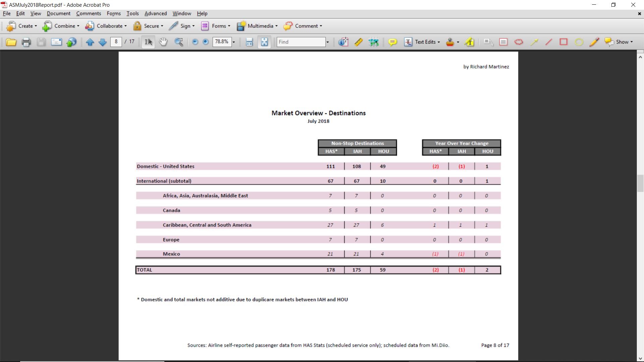Click the zoom percentage field showing 78.8%
644x362 pixels.
point(222,42)
